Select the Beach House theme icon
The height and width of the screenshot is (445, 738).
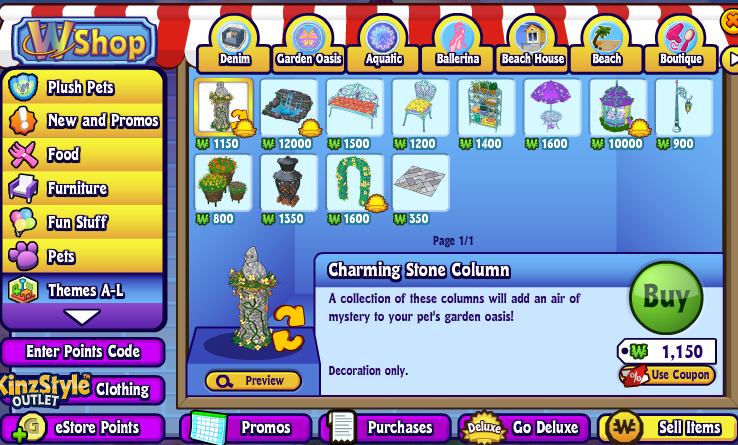(x=532, y=36)
